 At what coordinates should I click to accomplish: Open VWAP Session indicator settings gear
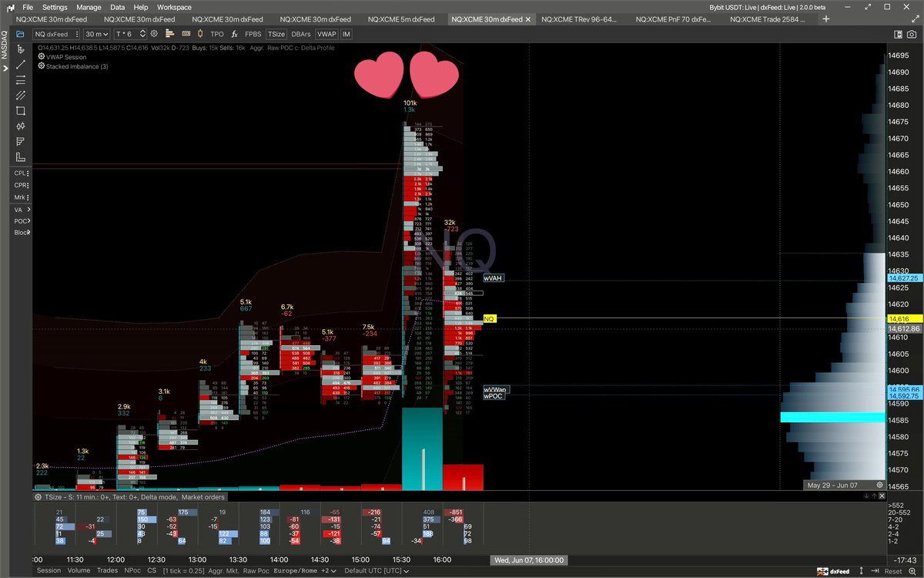point(41,57)
